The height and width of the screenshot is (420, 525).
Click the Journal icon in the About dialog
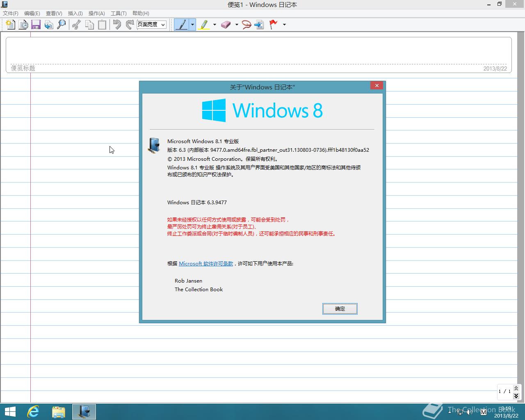pos(154,146)
